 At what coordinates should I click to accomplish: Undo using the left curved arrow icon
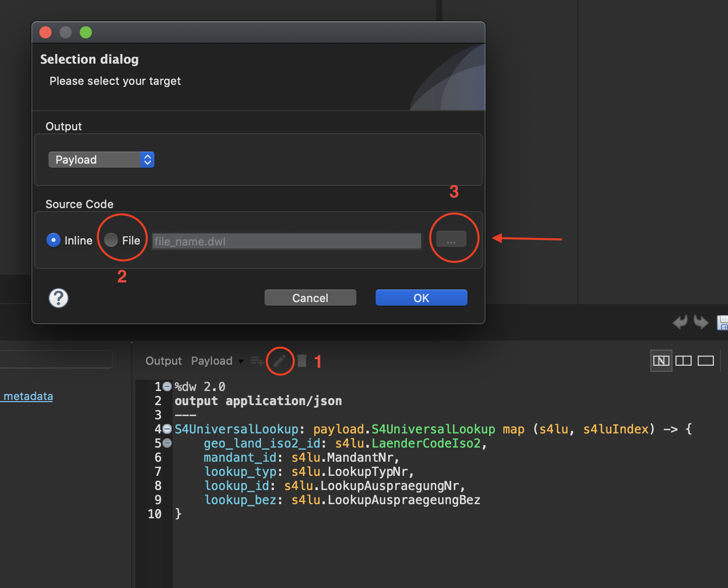tap(680, 322)
